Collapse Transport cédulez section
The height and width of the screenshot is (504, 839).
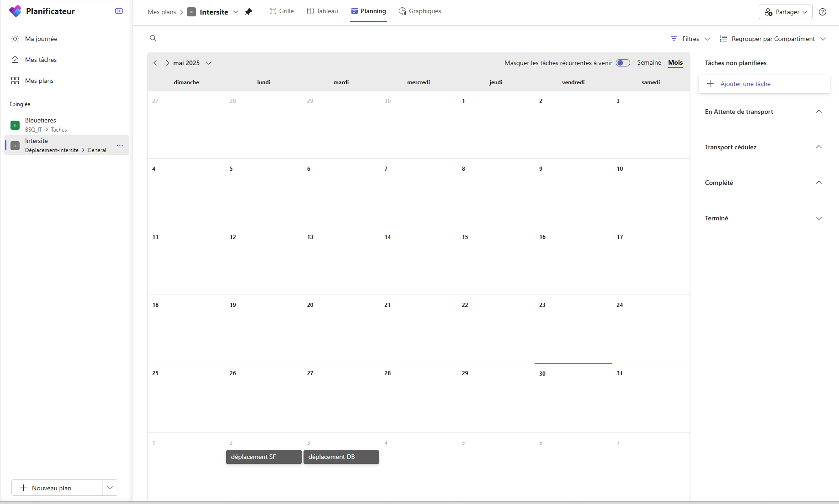coord(819,147)
